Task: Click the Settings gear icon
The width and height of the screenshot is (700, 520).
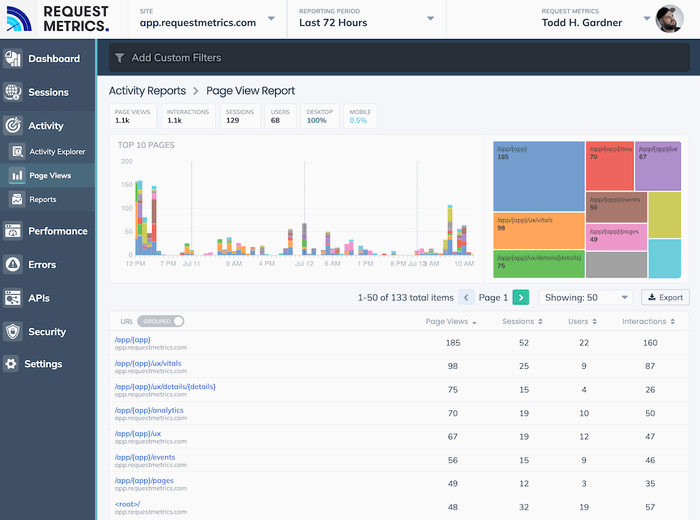Action: [11, 364]
